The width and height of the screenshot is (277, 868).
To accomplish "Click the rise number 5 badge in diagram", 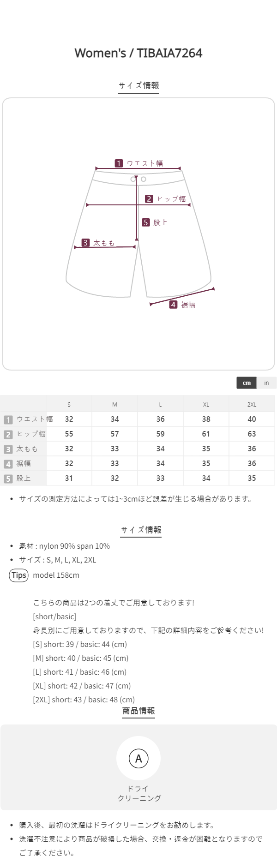I will pyautogui.click(x=146, y=222).
